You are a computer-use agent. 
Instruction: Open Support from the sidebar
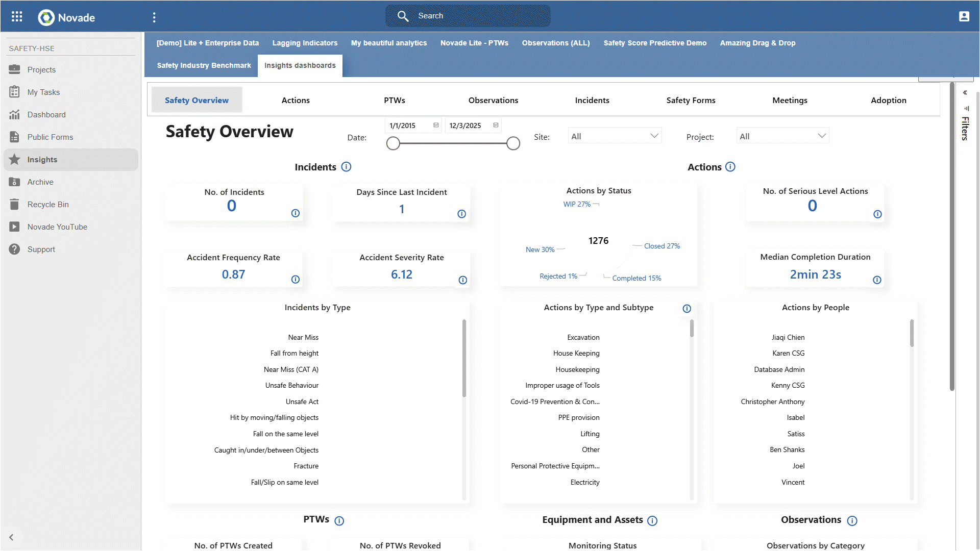41,249
